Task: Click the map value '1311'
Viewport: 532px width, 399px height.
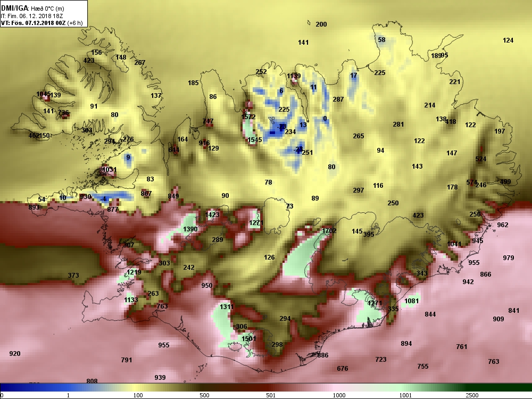Action: tap(227, 307)
